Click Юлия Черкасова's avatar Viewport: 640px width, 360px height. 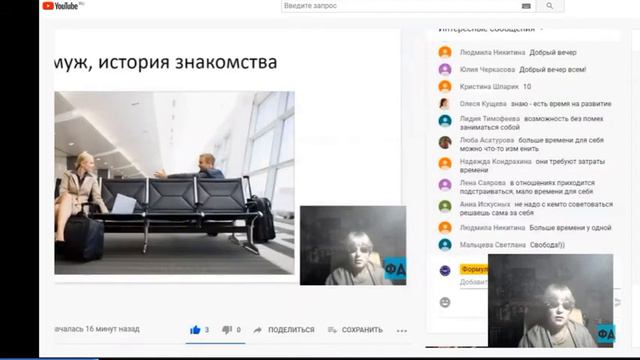pyautogui.click(x=445, y=69)
